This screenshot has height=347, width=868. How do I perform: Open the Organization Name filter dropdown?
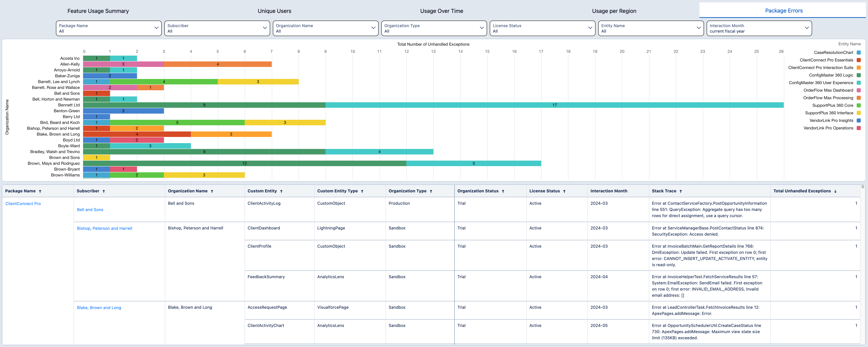[x=326, y=28]
